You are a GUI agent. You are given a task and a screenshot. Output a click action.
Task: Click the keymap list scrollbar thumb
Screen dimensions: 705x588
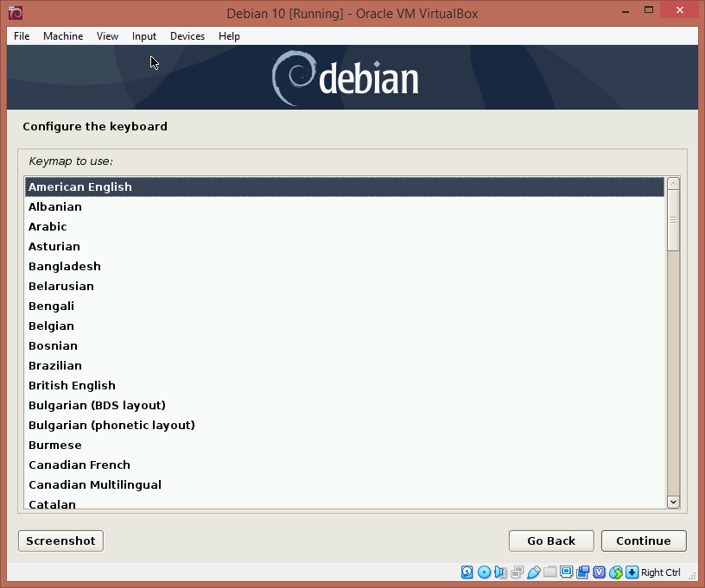pos(674,220)
